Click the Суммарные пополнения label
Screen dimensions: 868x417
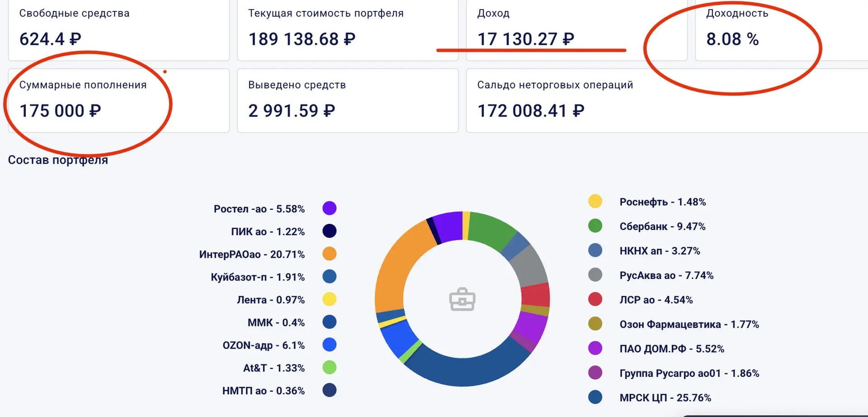83,85
